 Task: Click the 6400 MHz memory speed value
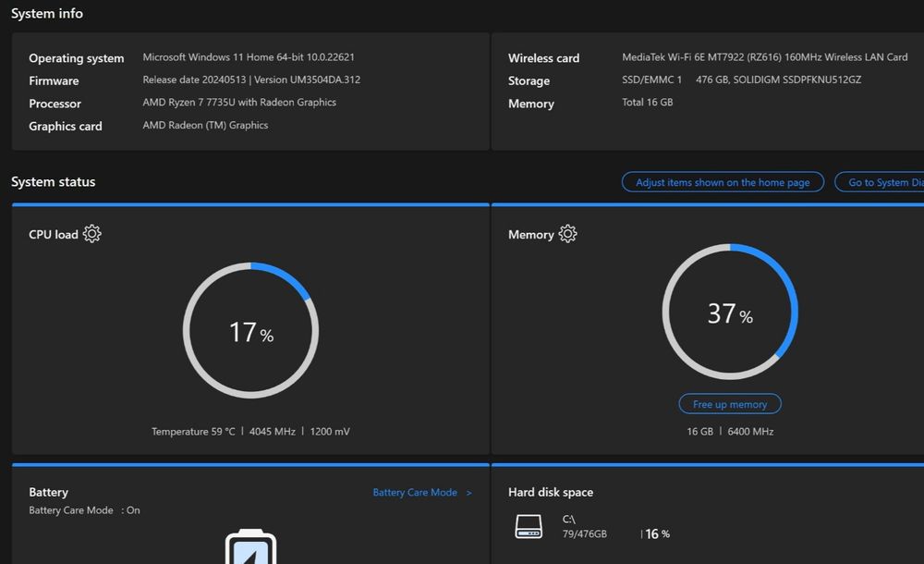pos(750,431)
